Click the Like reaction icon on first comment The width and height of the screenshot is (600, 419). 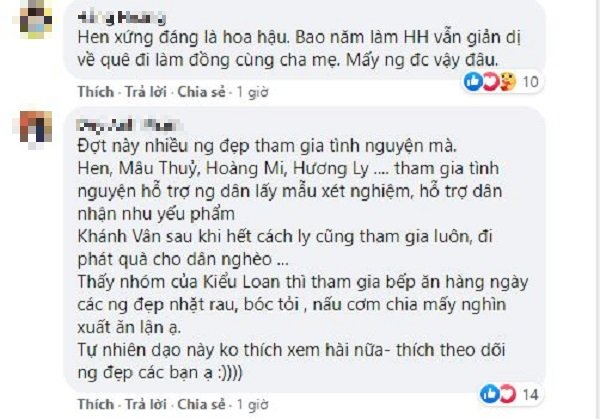tap(471, 80)
